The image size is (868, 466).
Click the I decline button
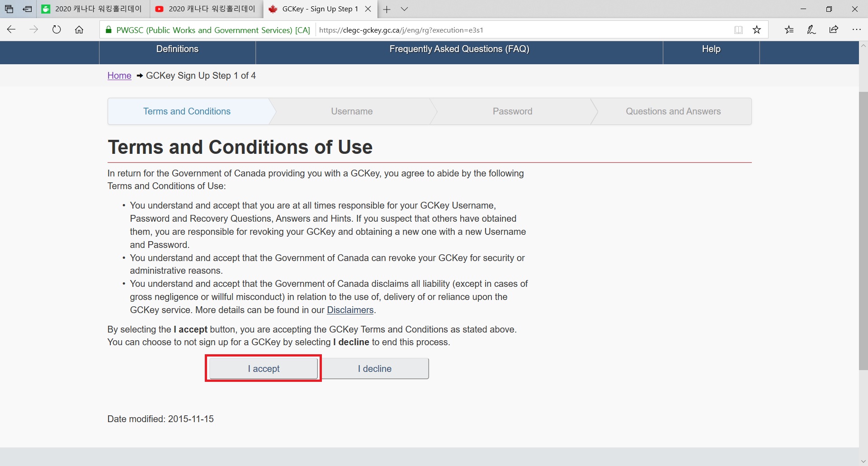375,369
